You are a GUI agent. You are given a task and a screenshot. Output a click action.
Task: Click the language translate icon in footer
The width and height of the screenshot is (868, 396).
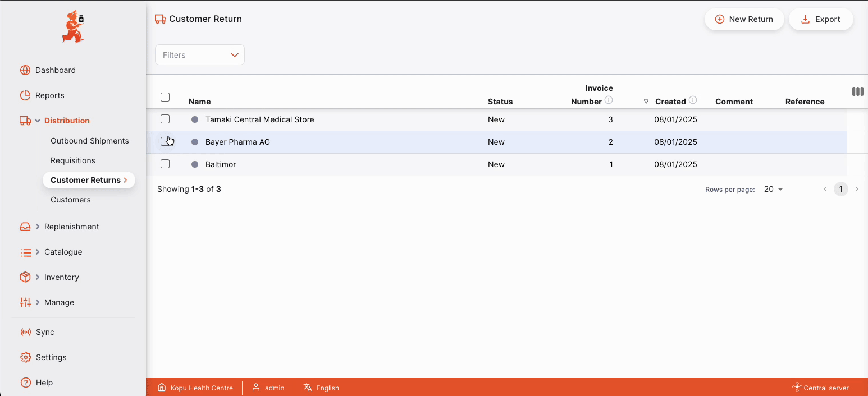pyautogui.click(x=308, y=388)
